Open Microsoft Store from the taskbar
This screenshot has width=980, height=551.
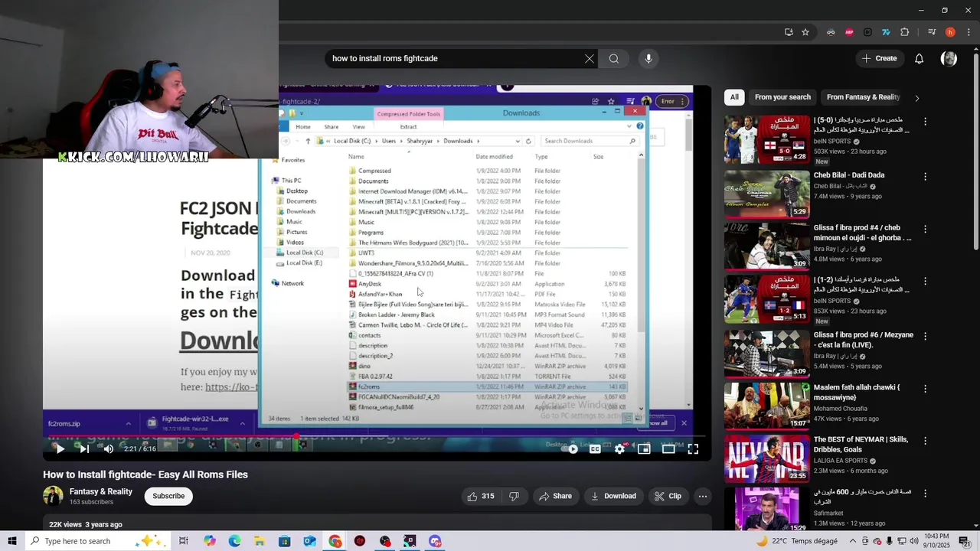284,541
